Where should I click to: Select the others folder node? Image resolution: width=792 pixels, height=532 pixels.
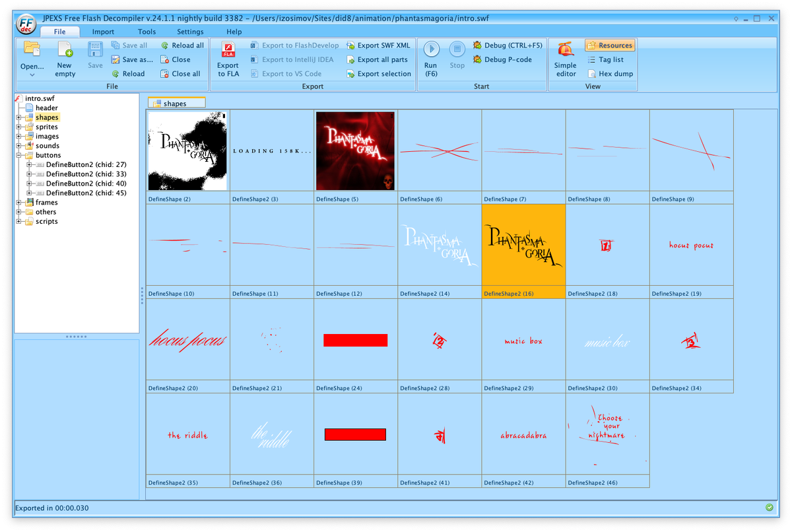click(46, 212)
